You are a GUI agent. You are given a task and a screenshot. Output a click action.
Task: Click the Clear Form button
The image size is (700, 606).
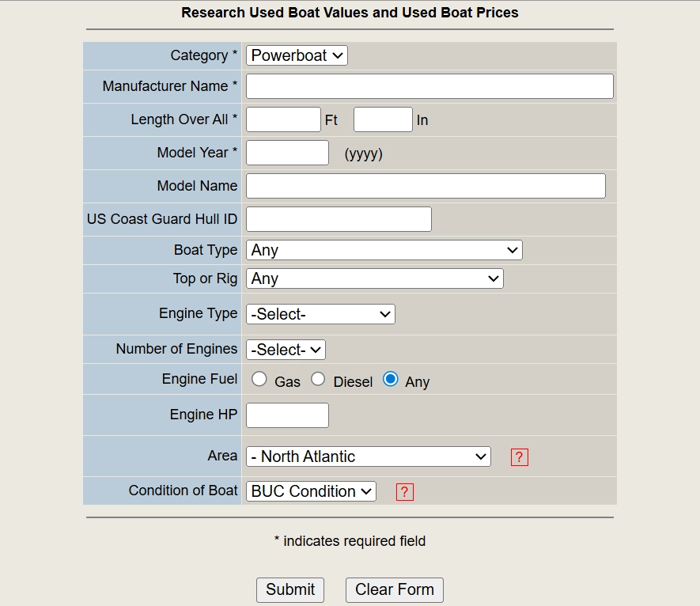click(395, 590)
